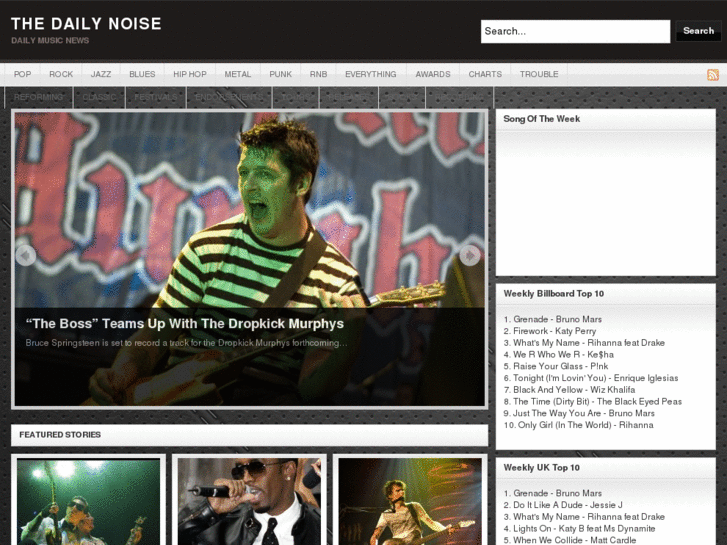This screenshot has height=545, width=727.
Task: Click the Weekly Billboard Top 10 heading
Action: click(554, 294)
